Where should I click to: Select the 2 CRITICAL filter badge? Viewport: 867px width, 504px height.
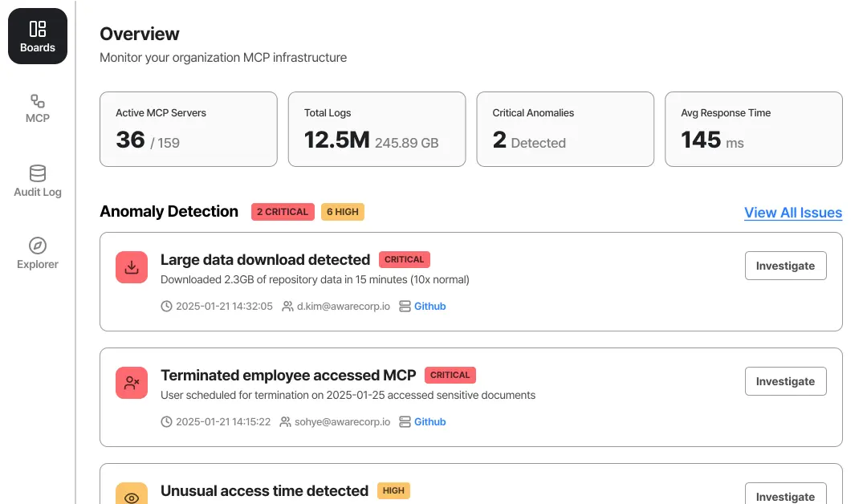(x=282, y=212)
